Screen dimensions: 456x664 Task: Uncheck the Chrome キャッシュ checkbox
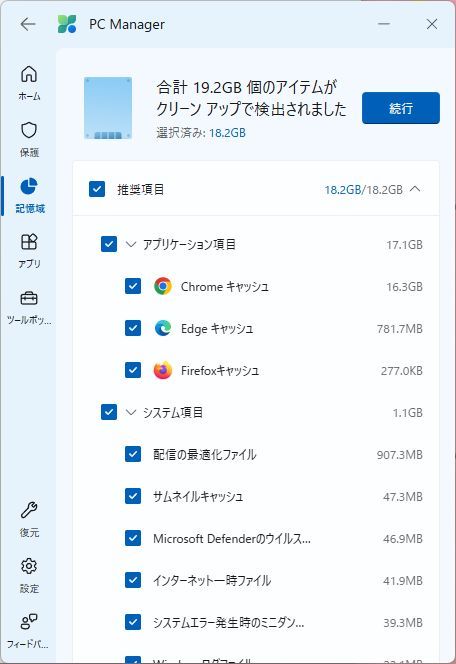(133, 286)
